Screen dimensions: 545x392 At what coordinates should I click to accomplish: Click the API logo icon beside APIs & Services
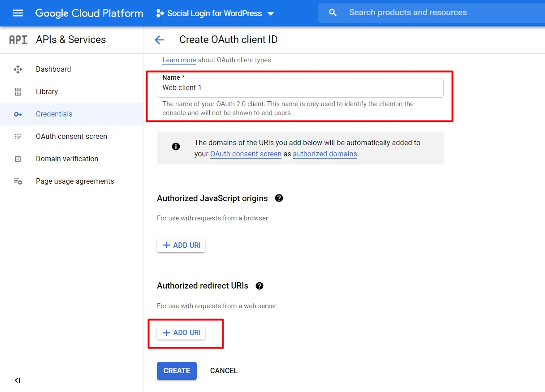pos(18,40)
